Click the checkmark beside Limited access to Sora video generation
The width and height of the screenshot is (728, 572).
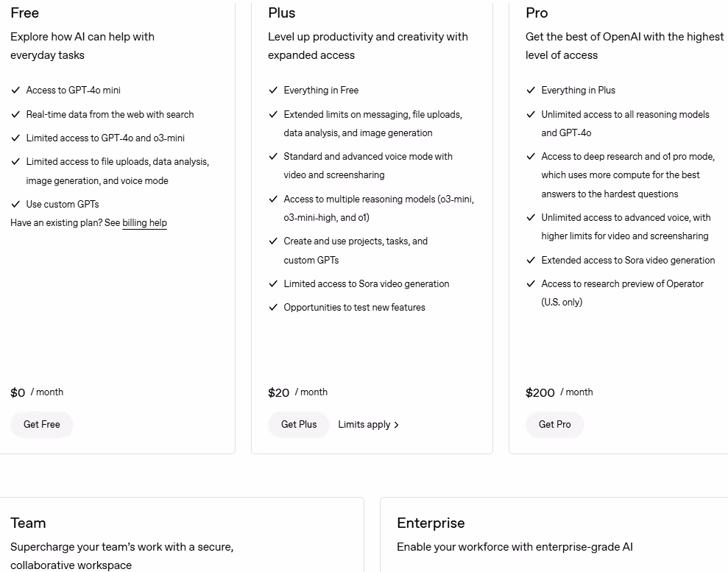pyautogui.click(x=273, y=283)
